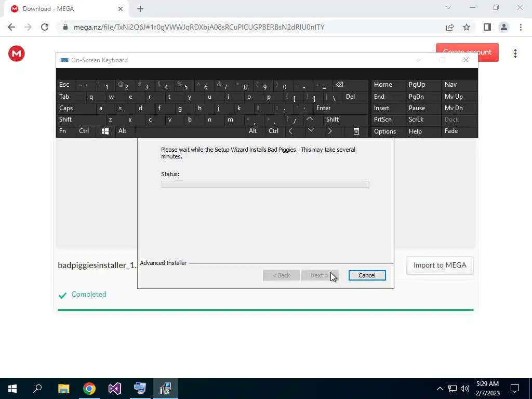Click the down arrow key on keyboard

[x=311, y=130]
